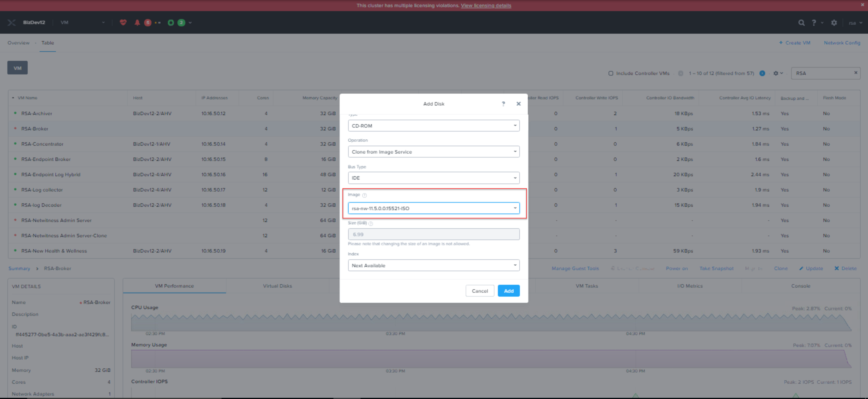Switch to the Virtual Disks tab
This screenshot has width=868, height=399.
tap(277, 286)
